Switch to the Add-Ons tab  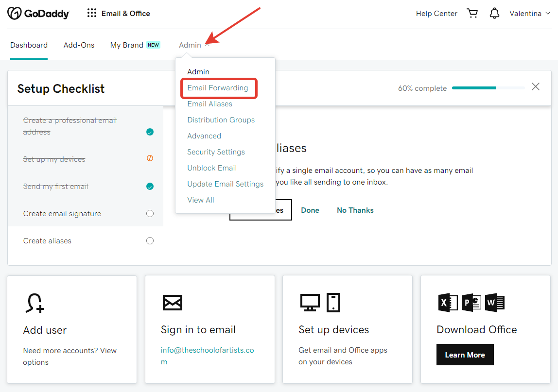[79, 45]
